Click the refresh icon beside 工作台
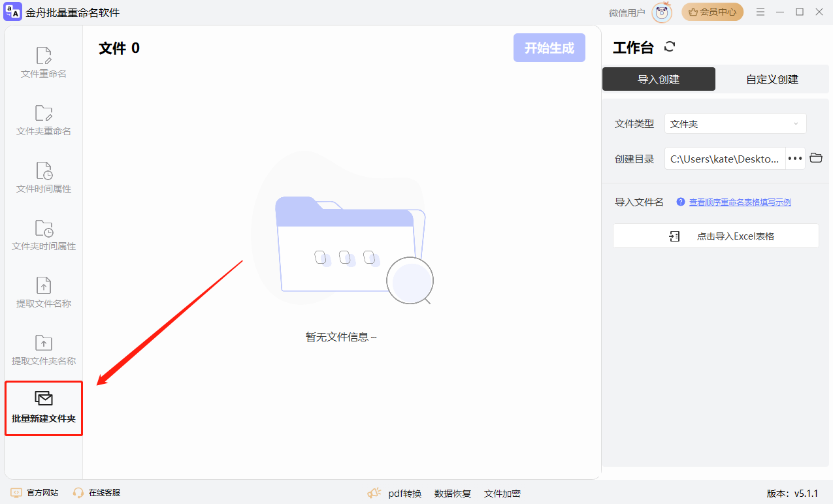 click(669, 46)
